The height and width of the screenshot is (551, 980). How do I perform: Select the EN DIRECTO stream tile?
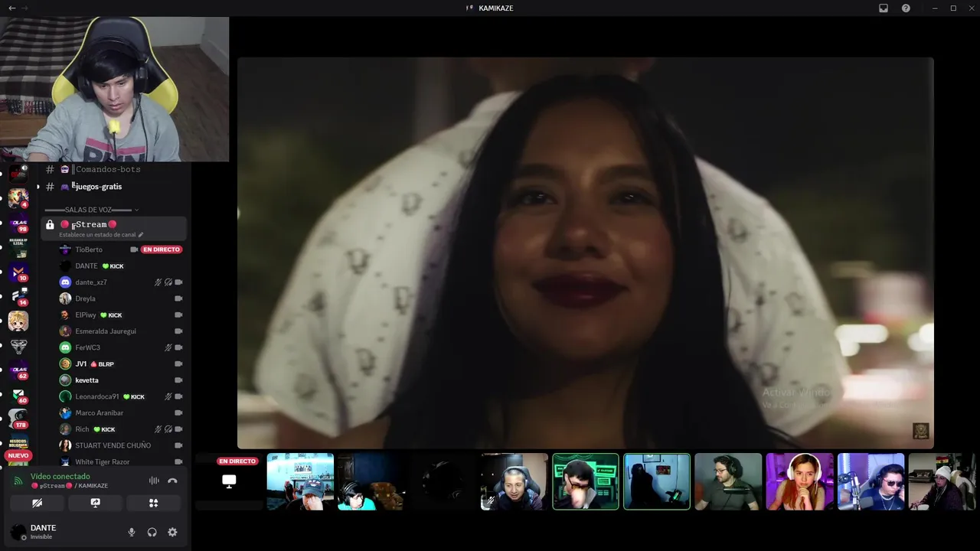pos(229,481)
